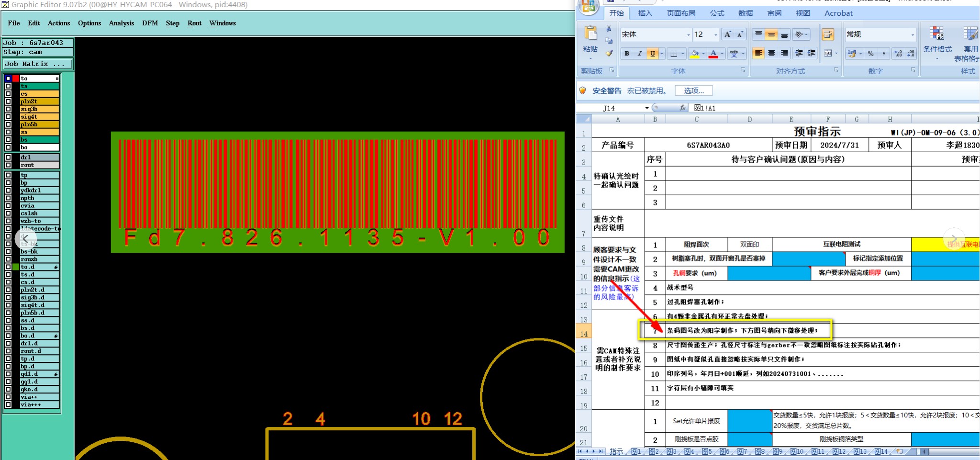Toggle checkbox for the pln2t layer
This screenshot has width=980, height=460.
pos(8,101)
